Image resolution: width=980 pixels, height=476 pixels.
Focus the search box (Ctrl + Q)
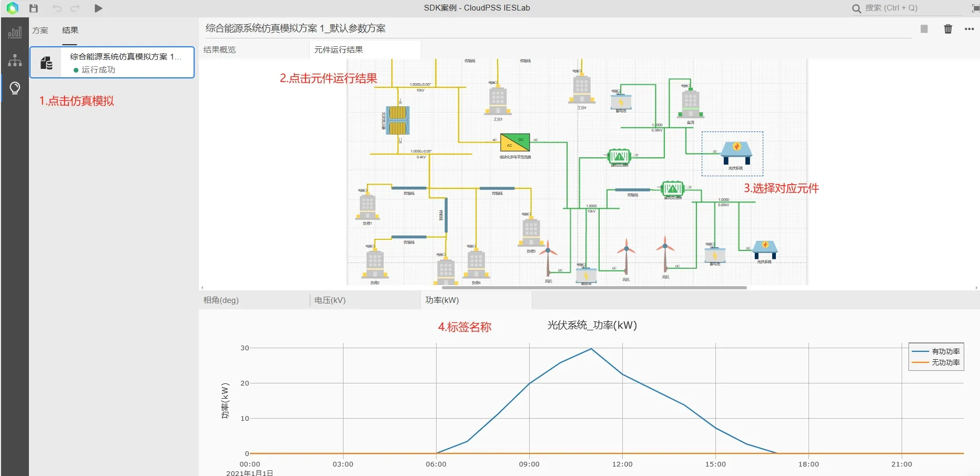[913, 8]
